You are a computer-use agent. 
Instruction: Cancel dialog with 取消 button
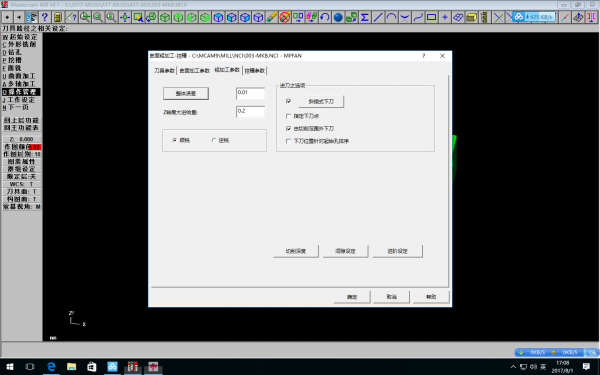click(x=391, y=297)
